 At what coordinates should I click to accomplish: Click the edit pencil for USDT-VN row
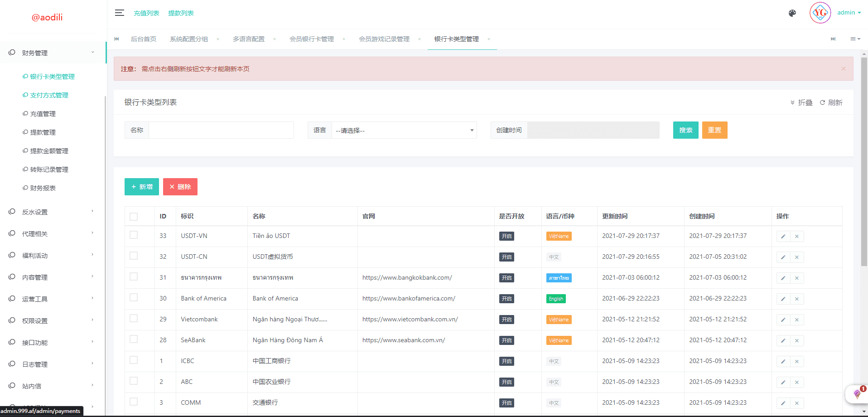tap(783, 236)
